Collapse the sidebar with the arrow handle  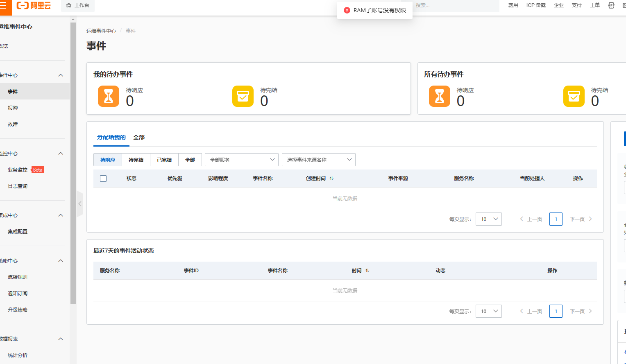click(80, 203)
